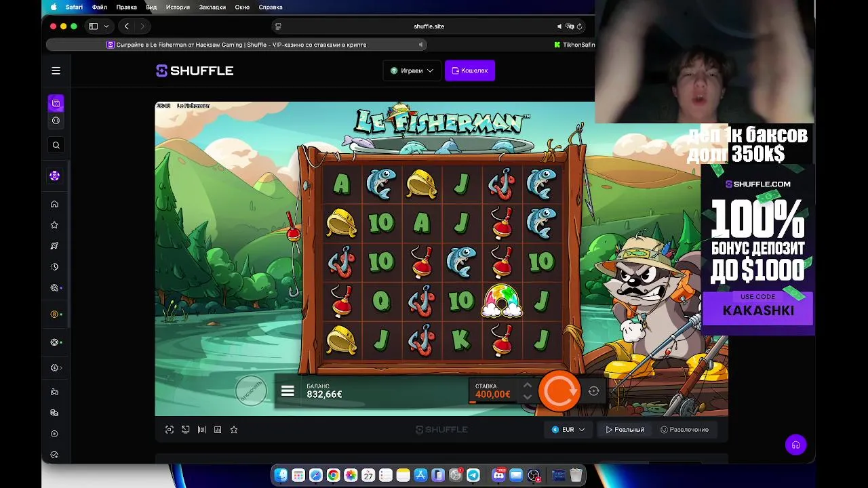Toggle theater mode icon under game
Viewport: 868px width, 488px height.
pos(186,430)
